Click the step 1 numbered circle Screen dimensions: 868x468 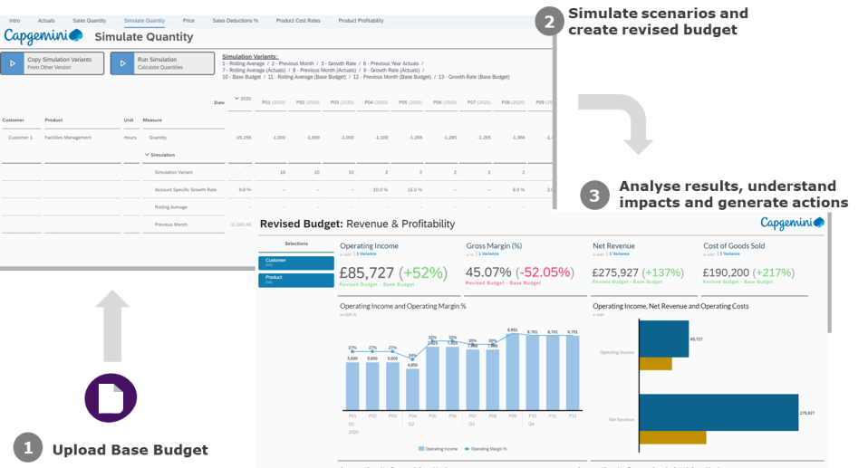[x=28, y=447]
